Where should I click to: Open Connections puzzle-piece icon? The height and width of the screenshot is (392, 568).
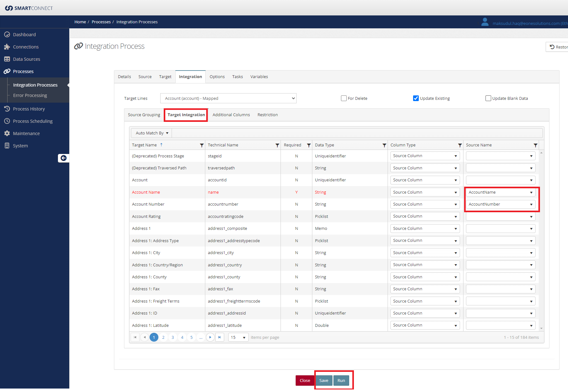7,47
